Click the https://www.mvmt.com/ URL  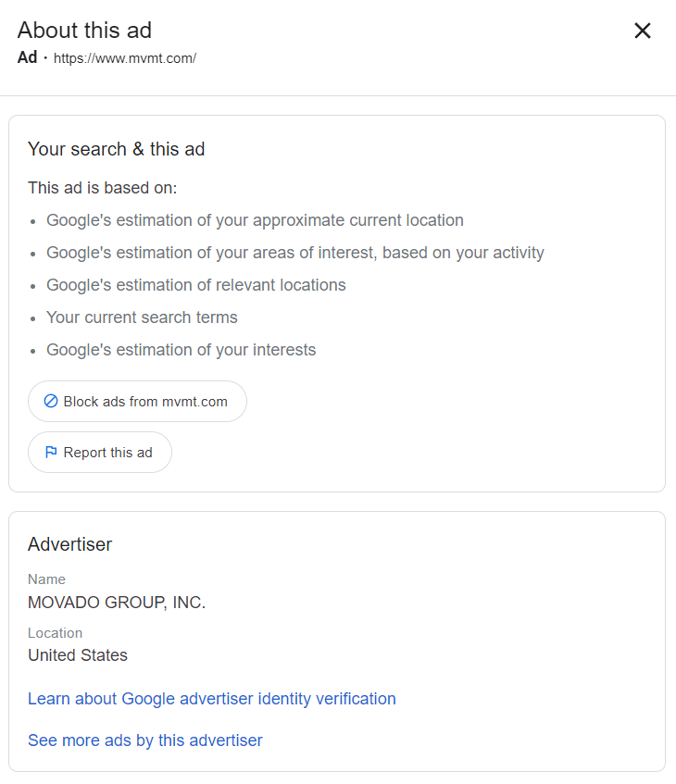125,58
